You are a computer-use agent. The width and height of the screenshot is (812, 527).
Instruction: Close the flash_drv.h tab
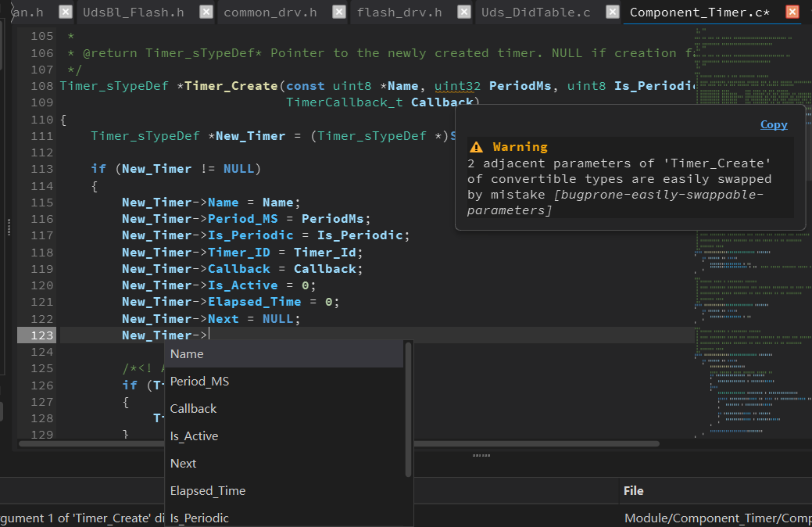pos(464,12)
